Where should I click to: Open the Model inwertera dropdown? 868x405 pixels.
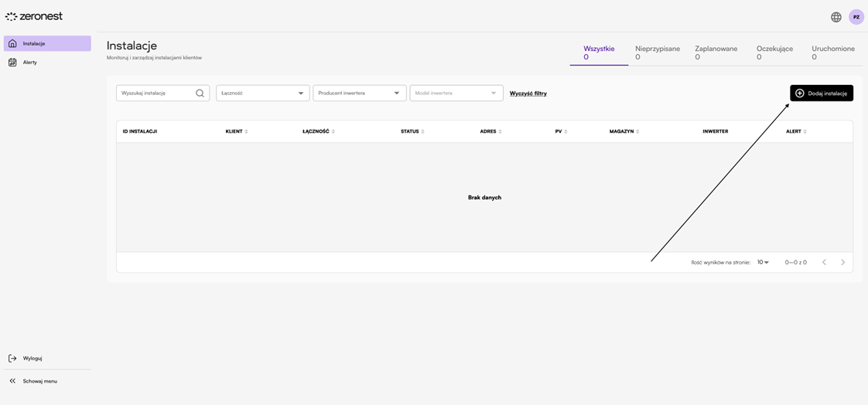[x=456, y=94]
